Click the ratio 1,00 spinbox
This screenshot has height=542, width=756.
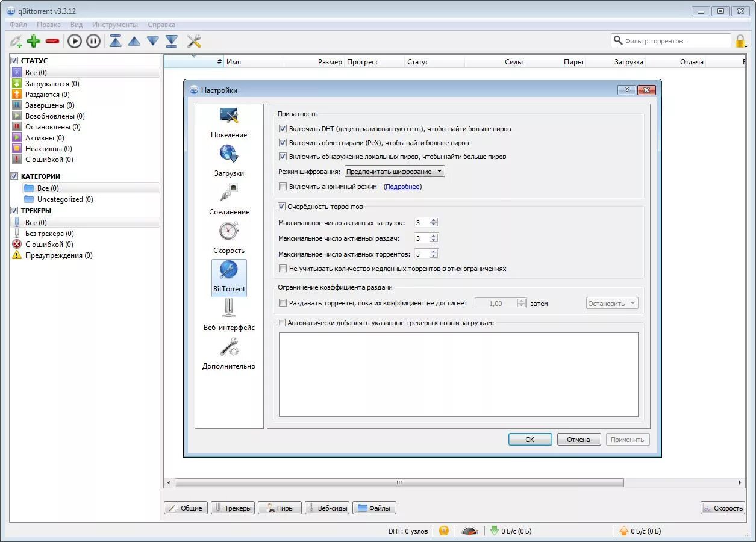tap(501, 304)
